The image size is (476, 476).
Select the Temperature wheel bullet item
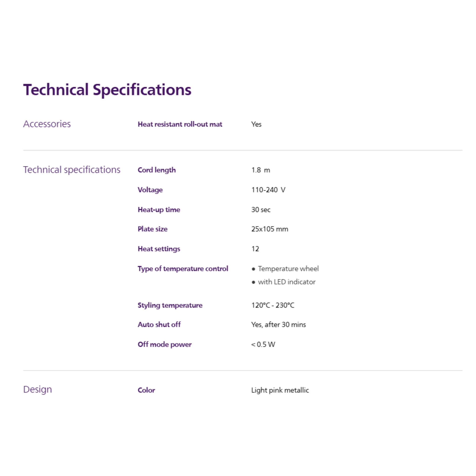(288, 268)
